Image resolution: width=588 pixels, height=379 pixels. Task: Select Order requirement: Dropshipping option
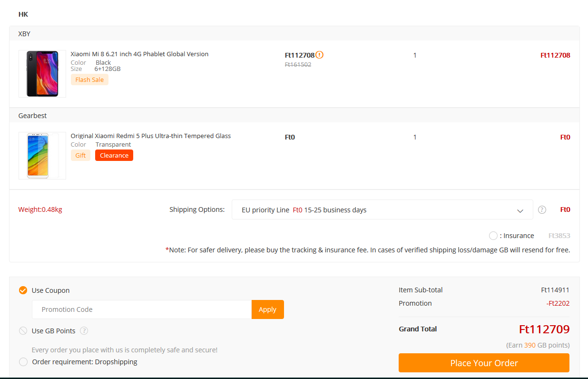click(23, 362)
